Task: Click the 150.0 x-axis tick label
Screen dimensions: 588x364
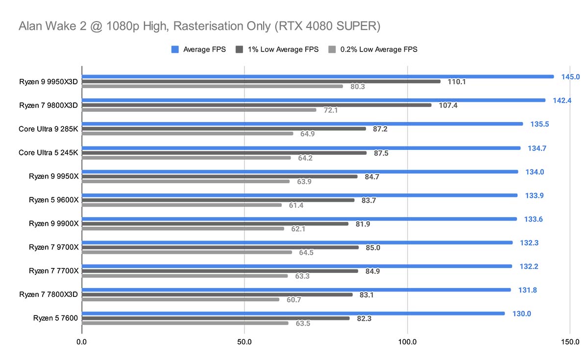Action: (x=569, y=340)
